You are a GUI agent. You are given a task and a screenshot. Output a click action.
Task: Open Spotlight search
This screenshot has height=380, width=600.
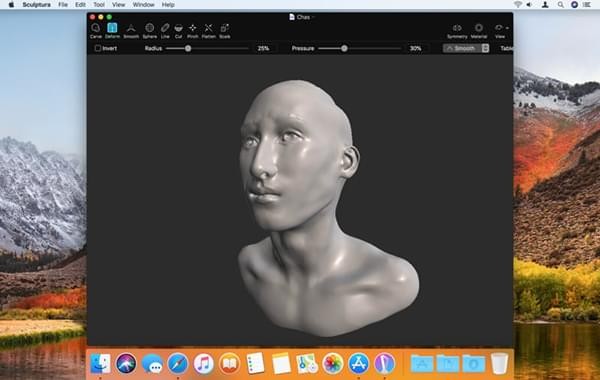point(561,5)
